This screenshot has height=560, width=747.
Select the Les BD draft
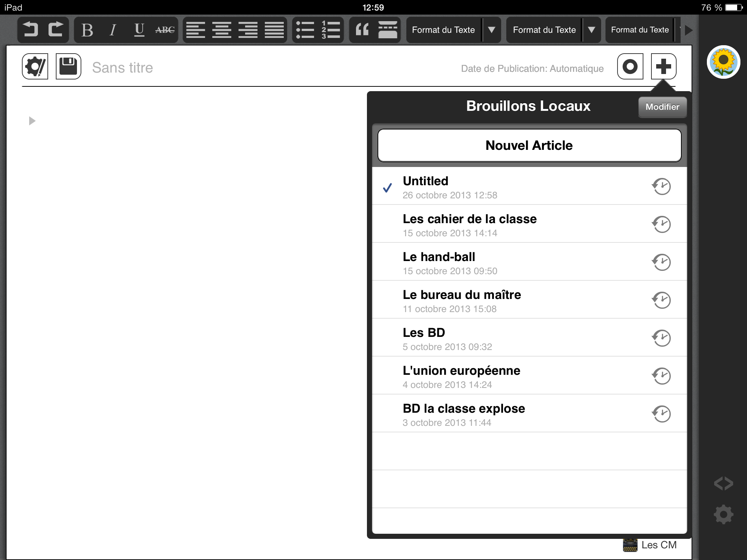click(x=511, y=338)
